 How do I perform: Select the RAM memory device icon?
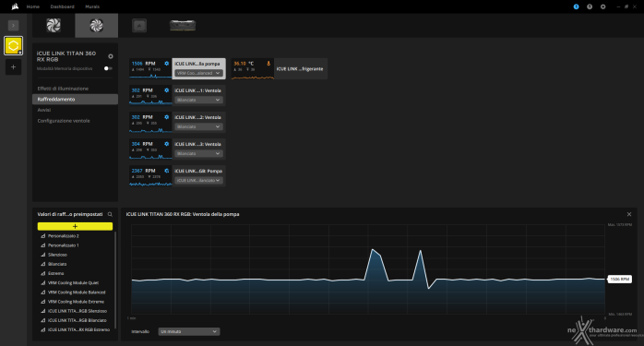183,26
